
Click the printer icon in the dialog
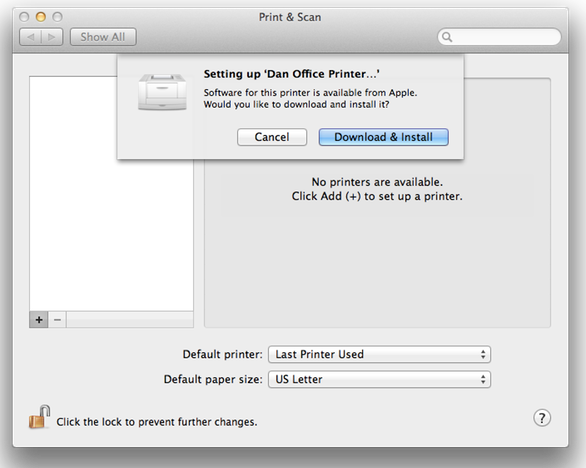162,92
